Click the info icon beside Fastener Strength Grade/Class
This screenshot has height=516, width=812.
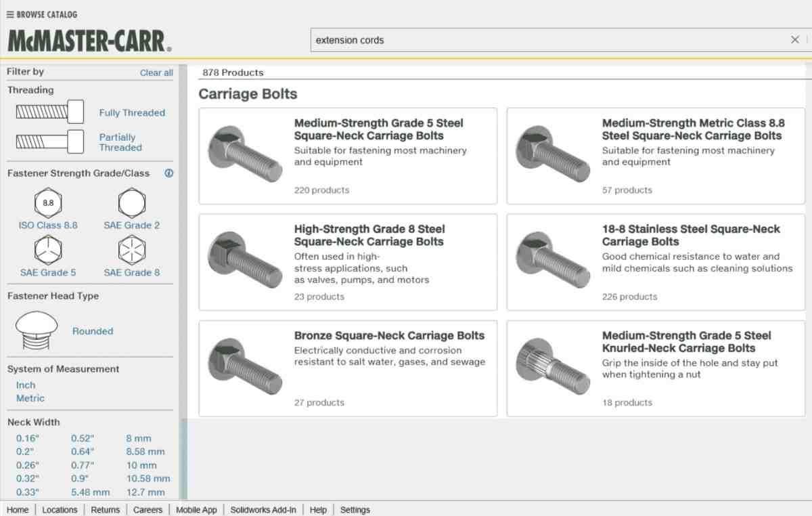[x=168, y=173]
